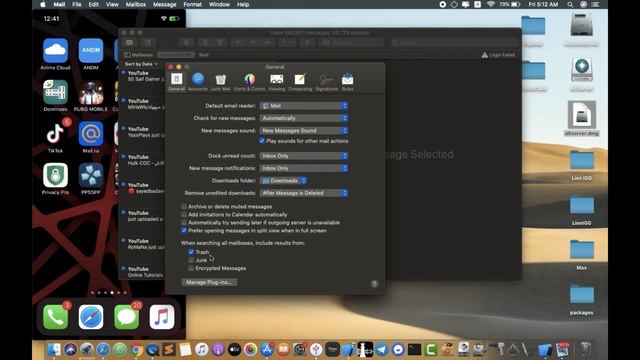Open the Composing preferences pane
Viewport: 640px width, 360px height.
[300, 82]
